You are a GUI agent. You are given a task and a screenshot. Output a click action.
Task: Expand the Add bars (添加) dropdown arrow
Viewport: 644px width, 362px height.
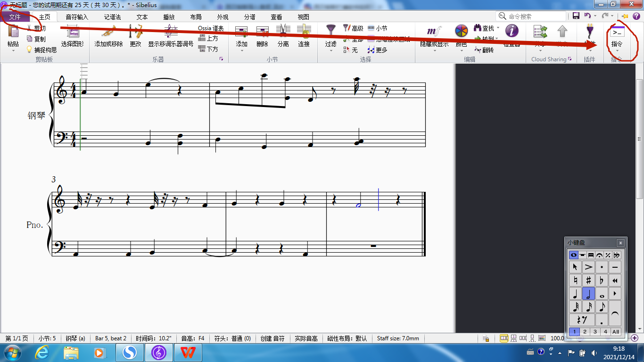pyautogui.click(x=241, y=50)
